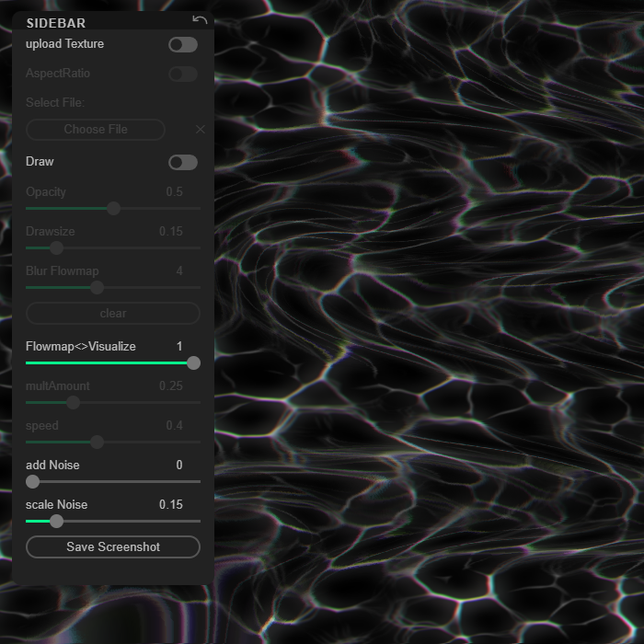
Task: Enable the Draw toggle
Action: pos(183,162)
